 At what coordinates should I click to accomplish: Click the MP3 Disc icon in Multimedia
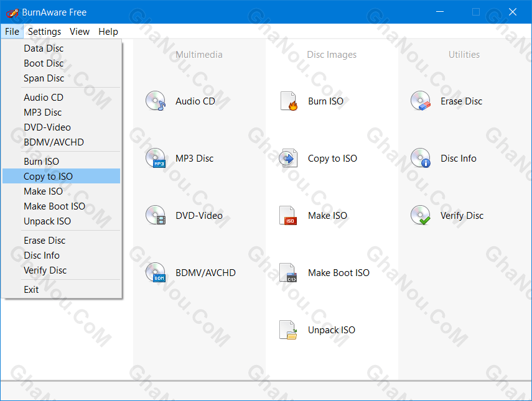[x=156, y=159]
